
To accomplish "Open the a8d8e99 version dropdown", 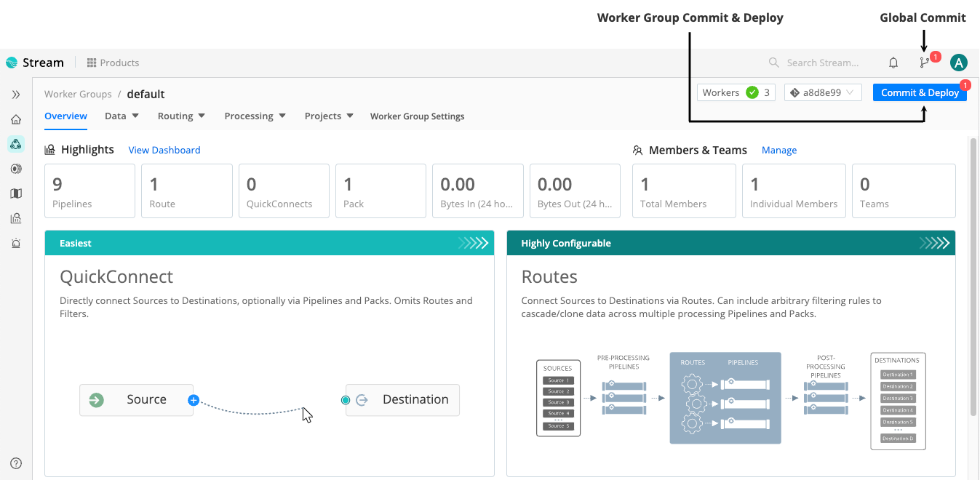I will pos(823,92).
